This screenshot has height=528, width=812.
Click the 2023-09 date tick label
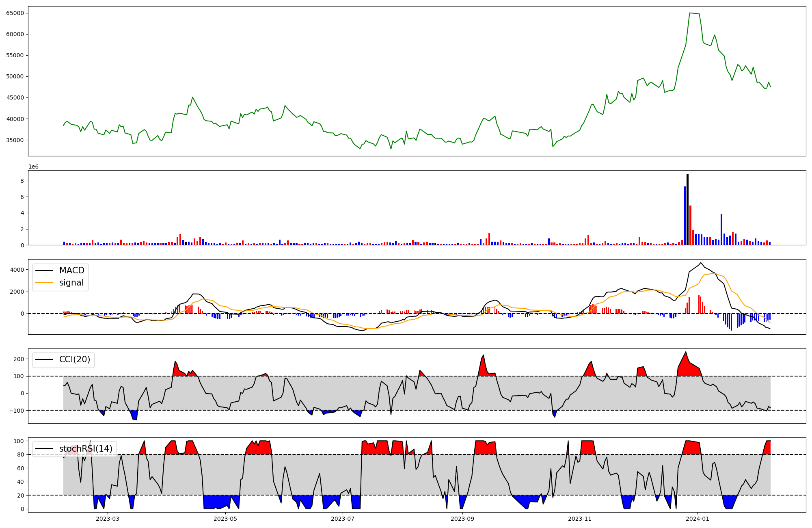pos(462,519)
